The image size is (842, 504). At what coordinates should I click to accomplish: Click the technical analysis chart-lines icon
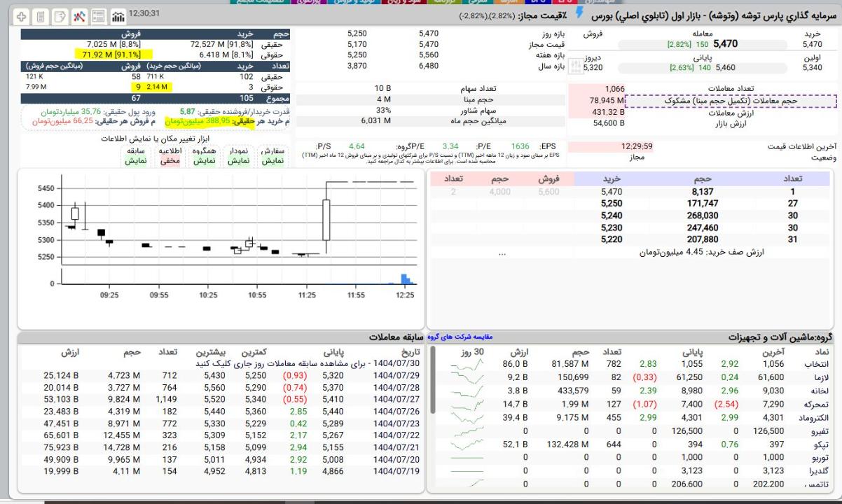(x=79, y=15)
